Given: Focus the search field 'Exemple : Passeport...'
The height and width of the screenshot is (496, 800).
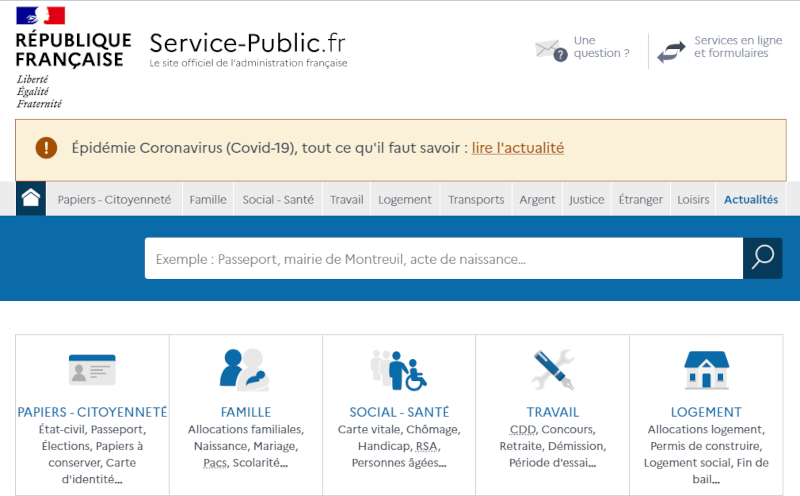Looking at the screenshot, I should click(x=444, y=258).
